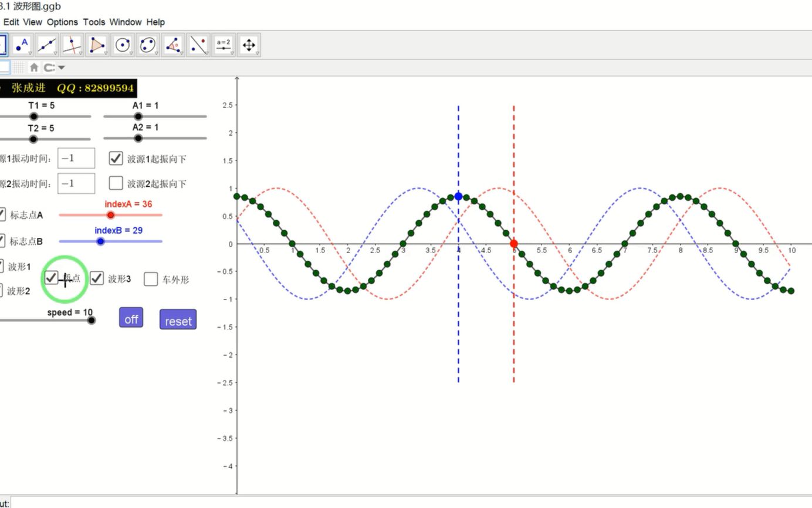Select the Reflect about Line tool
The height and width of the screenshot is (508, 812).
pyautogui.click(x=199, y=45)
